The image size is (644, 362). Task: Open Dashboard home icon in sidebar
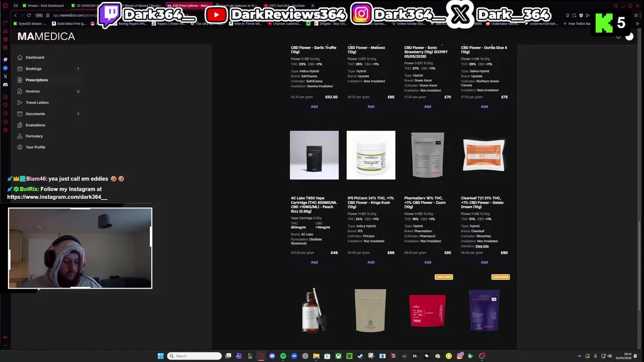[x=20, y=57]
